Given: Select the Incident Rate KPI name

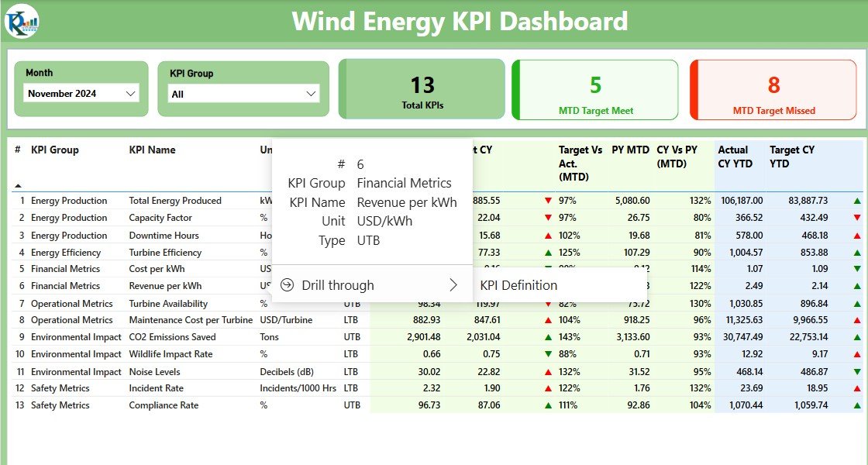Looking at the screenshot, I should tap(156, 388).
